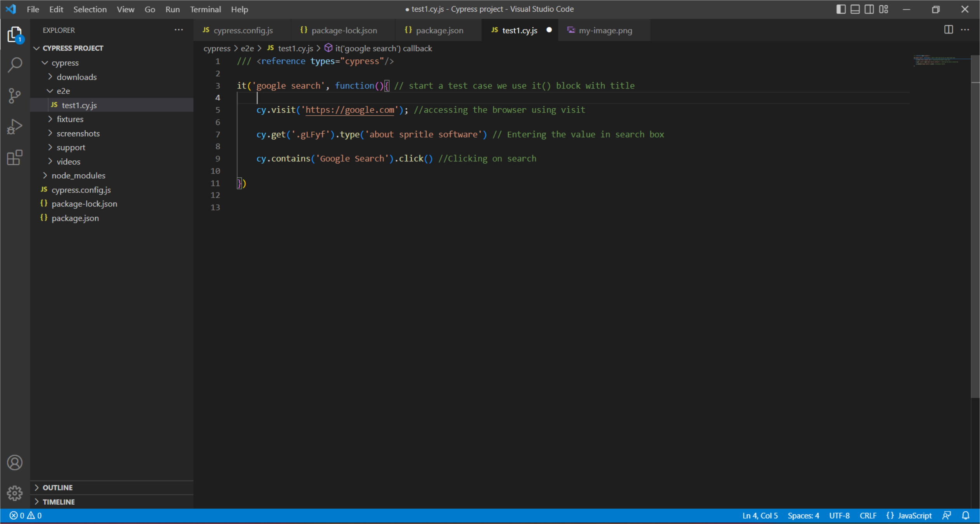Screen dimensions: 980x524
Task: Click the errors and warnings status indicator
Action: point(26,515)
